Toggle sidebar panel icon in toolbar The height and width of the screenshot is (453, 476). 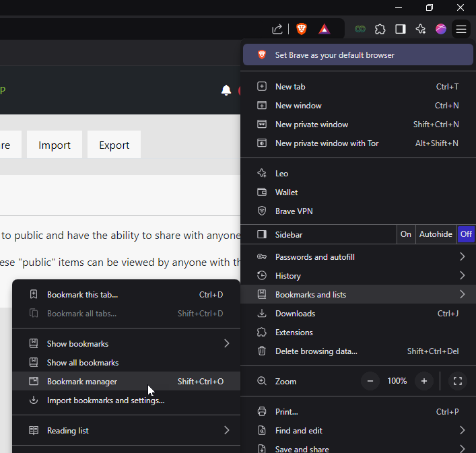click(401, 29)
